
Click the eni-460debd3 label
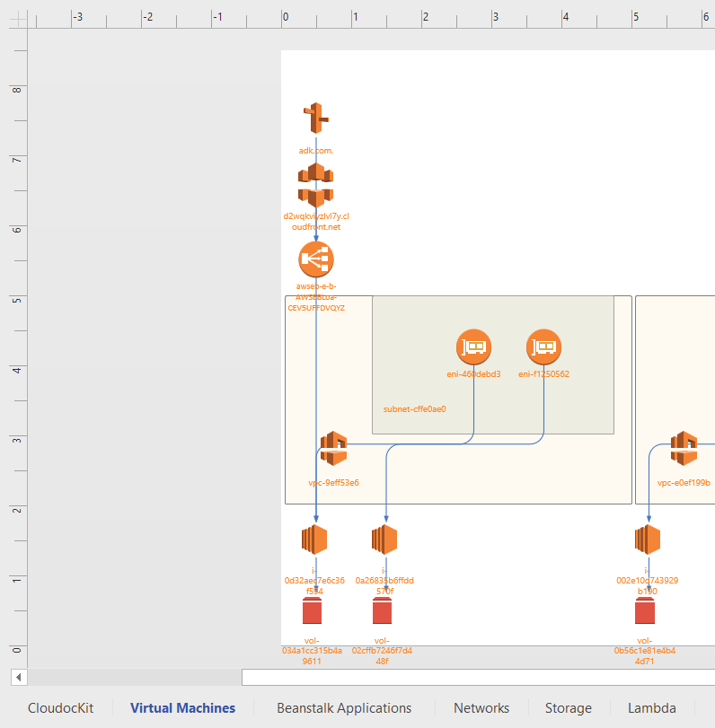tap(473, 373)
